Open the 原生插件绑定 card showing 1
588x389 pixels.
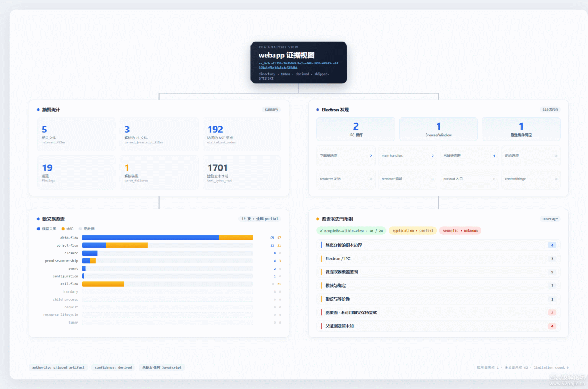click(x=521, y=129)
